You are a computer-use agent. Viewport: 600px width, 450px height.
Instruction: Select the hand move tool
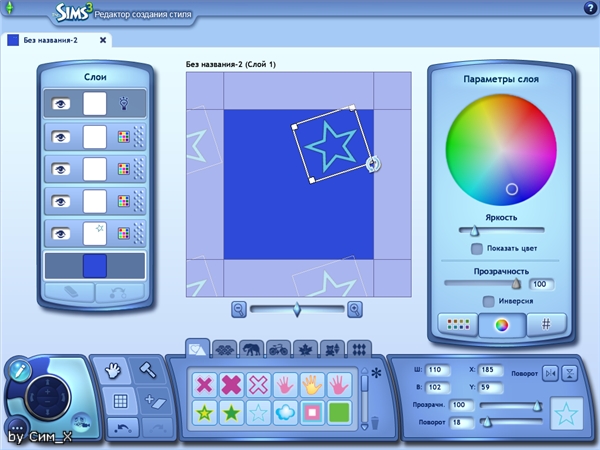[113, 371]
